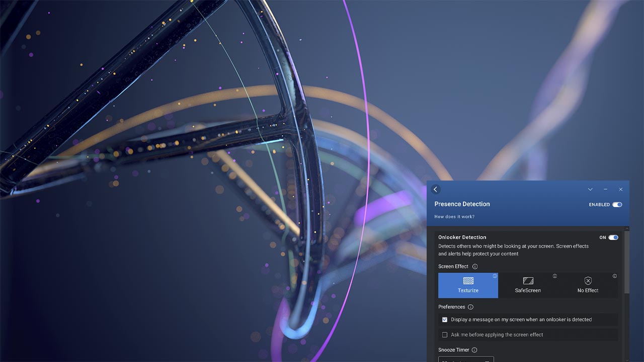
Task: Click info icon on Texturize tile
Action: pyautogui.click(x=495, y=276)
